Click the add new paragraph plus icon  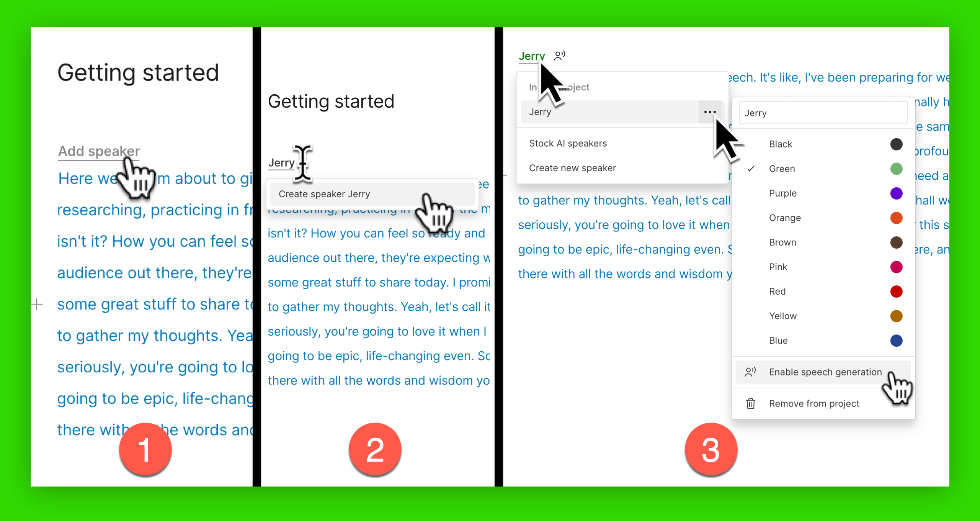(37, 304)
